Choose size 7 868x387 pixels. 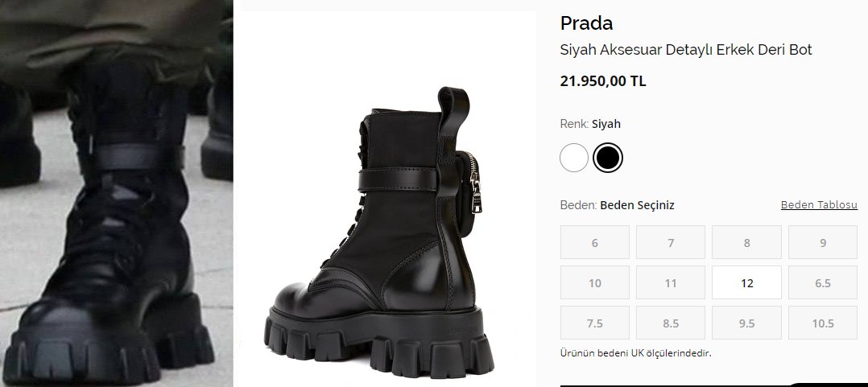670,242
